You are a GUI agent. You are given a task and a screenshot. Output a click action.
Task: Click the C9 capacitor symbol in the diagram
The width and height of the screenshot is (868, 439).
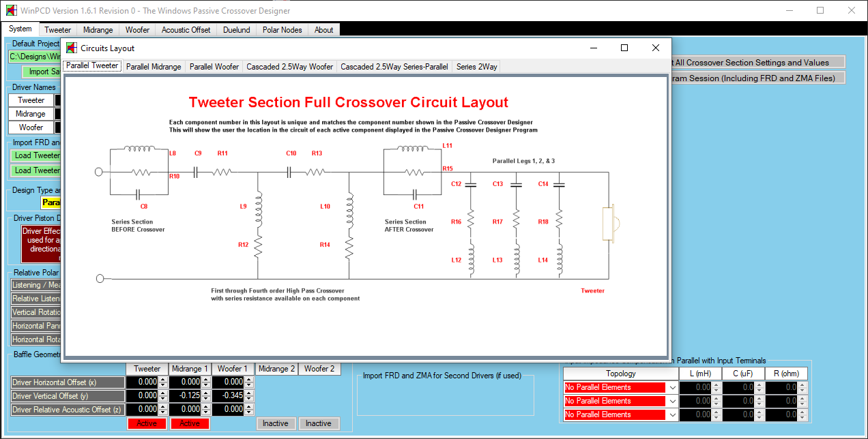coord(197,173)
